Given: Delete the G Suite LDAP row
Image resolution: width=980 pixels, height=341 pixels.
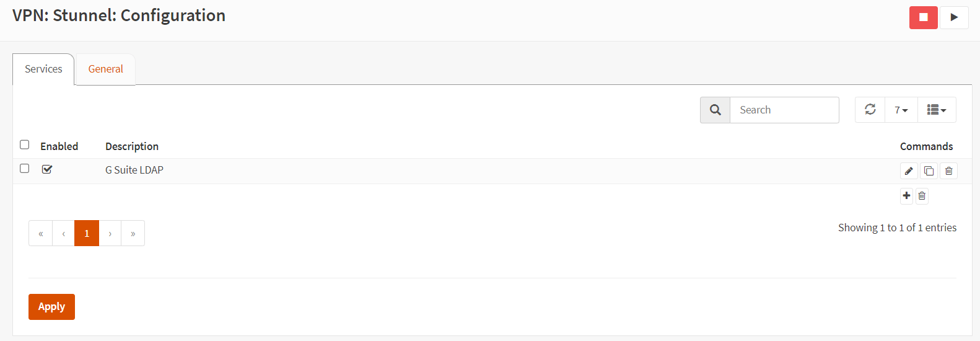Looking at the screenshot, I should click(948, 171).
